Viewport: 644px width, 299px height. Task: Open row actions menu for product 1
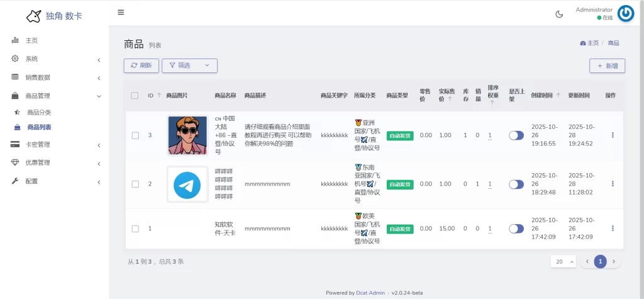pos(613,228)
